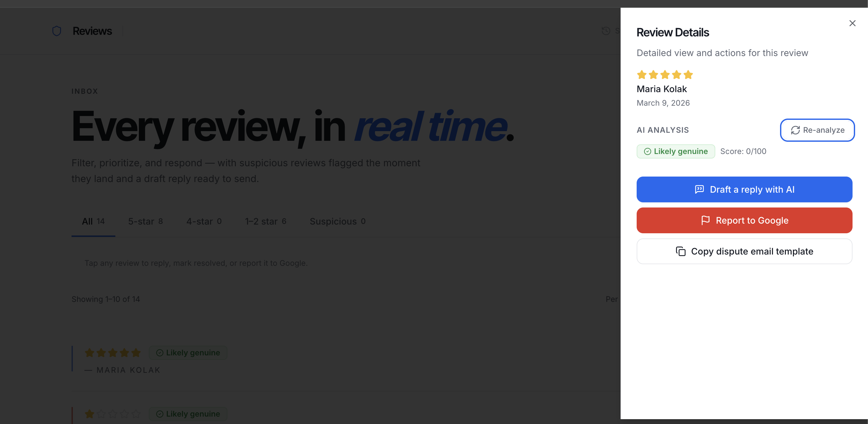Click the Likely genuine badge on Maria Kolak's row
The width and height of the screenshot is (868, 424).
[x=188, y=353]
